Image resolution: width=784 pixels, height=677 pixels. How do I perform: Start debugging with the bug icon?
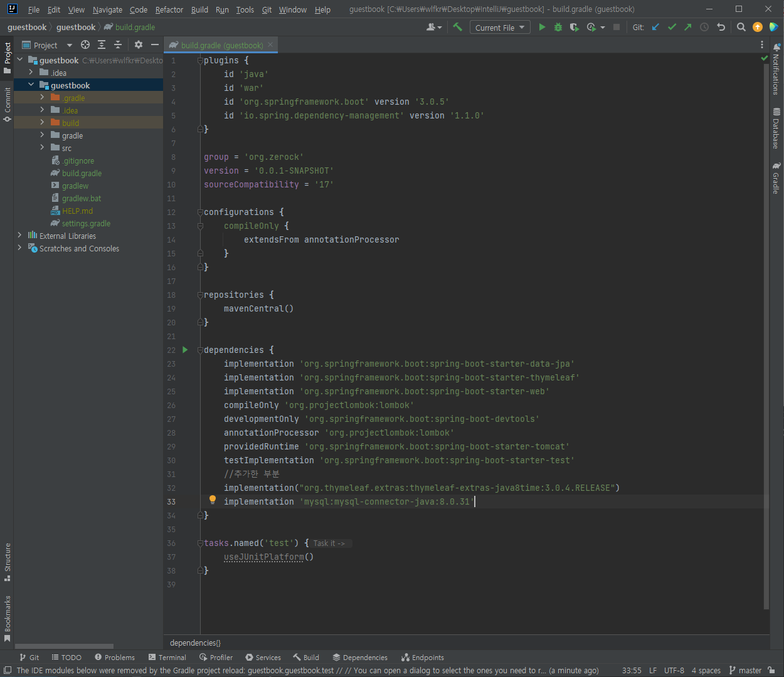[x=558, y=27]
